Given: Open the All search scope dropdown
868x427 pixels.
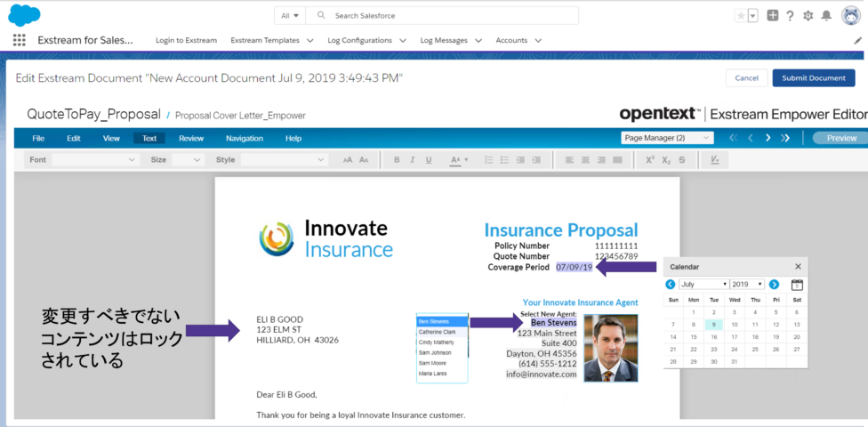Looking at the screenshot, I should click(x=290, y=15).
